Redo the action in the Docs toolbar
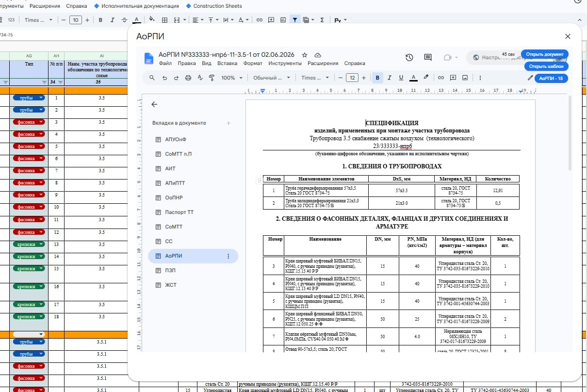This screenshot has width=587, height=392. 177,78
